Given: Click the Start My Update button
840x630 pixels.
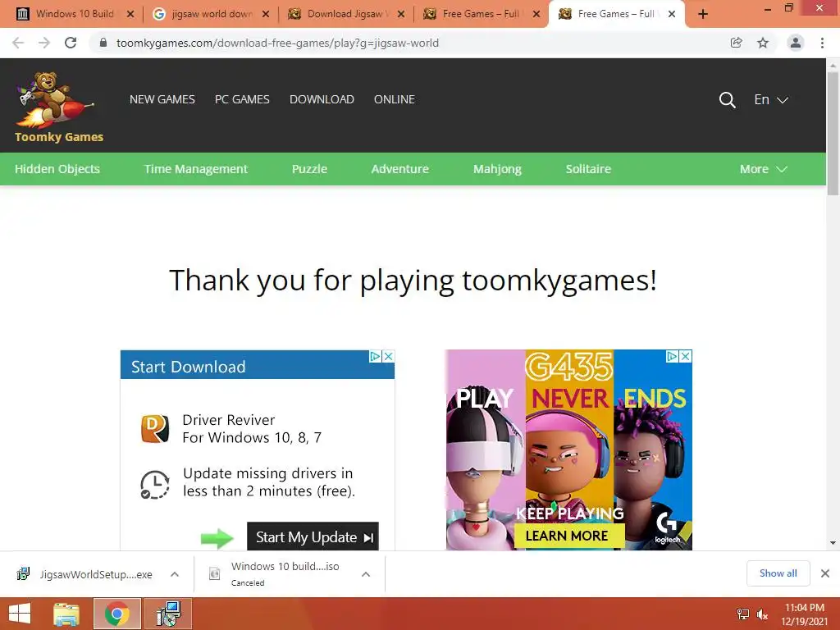Looking at the screenshot, I should point(313,536).
